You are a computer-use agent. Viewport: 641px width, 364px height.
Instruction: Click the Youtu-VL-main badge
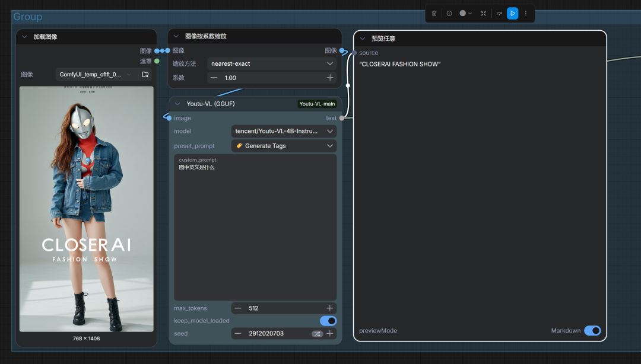[317, 104]
